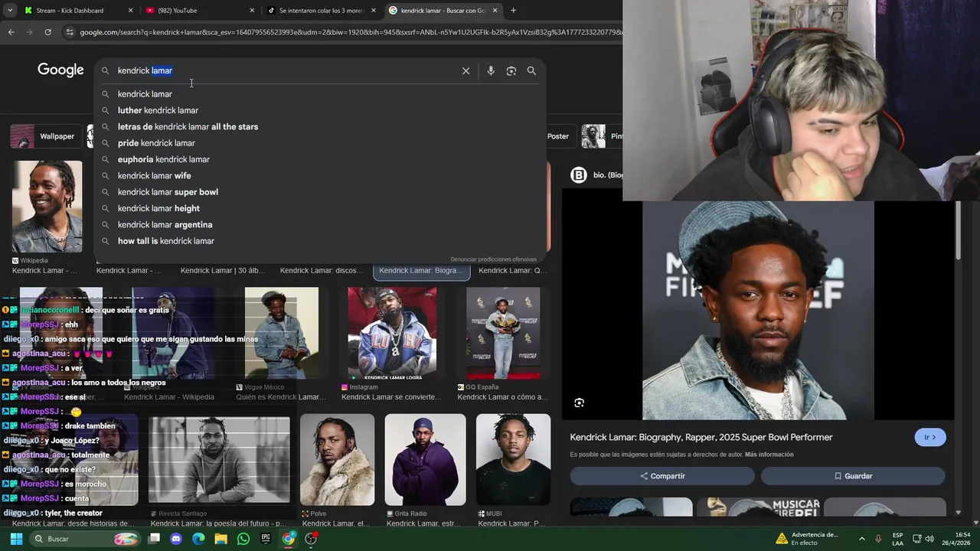
Task: Open 'Más información' about image copyright
Action: click(x=769, y=455)
